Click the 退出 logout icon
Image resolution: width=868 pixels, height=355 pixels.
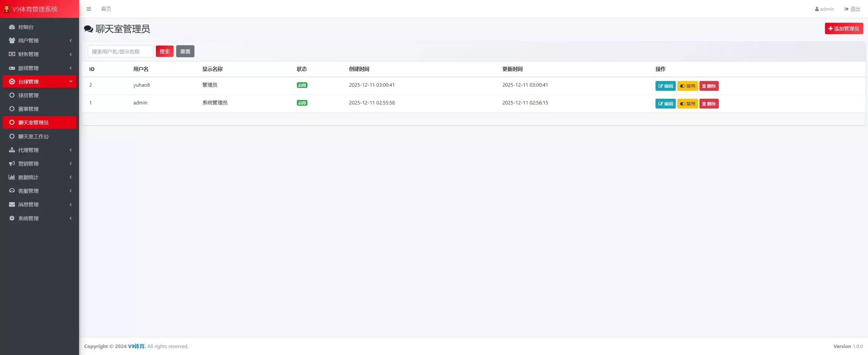846,9
